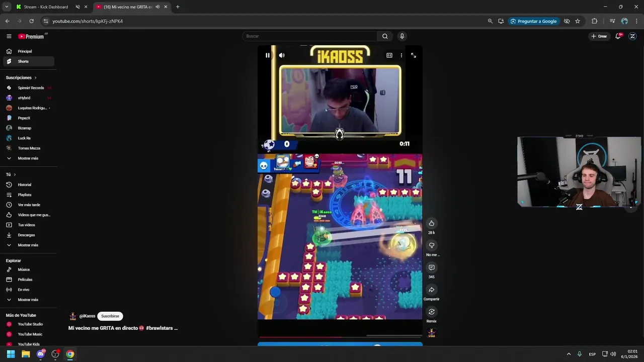Click the search magnifier button
This screenshot has height=362, width=644.
coord(385,36)
